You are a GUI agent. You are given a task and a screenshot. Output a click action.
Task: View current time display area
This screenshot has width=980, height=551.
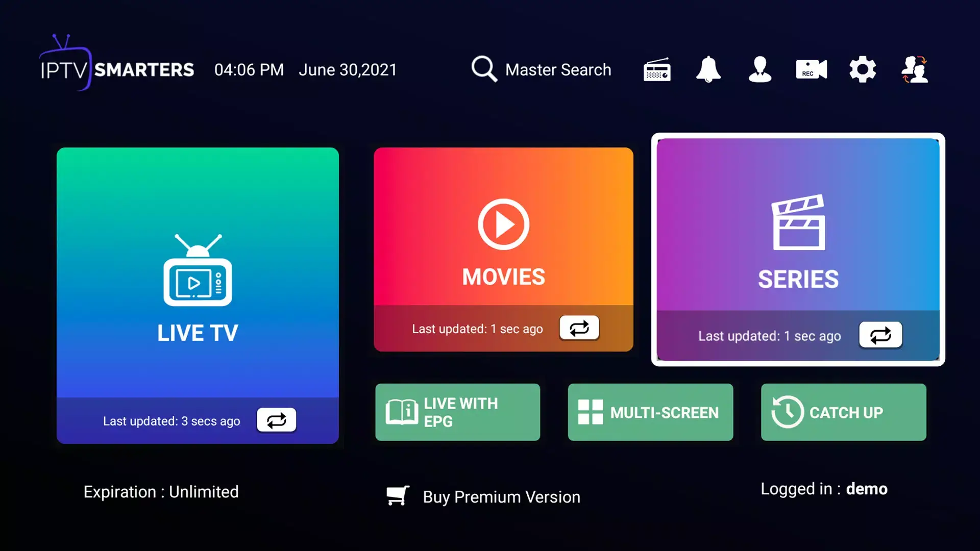(x=250, y=69)
